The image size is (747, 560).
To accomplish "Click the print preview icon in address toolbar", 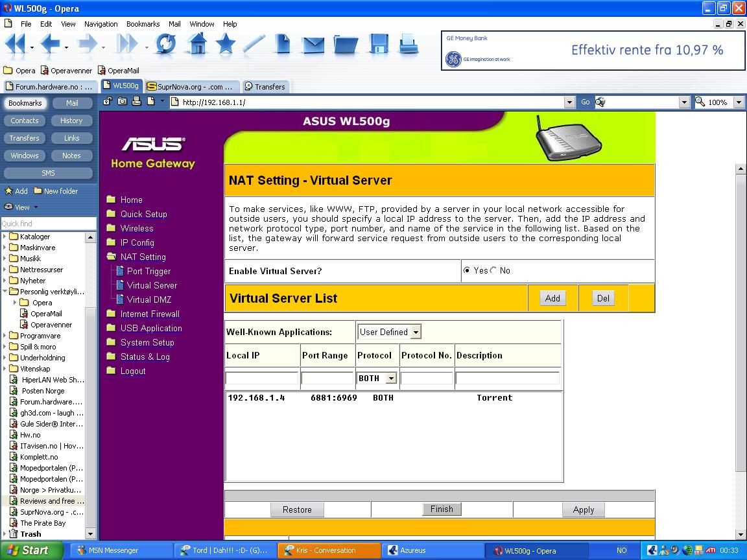I will (x=137, y=101).
